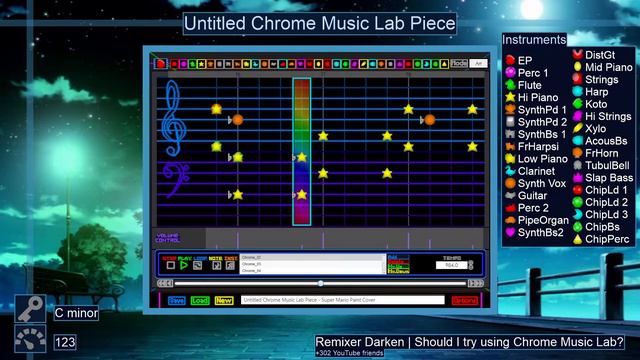640x360 pixels.
Task: Select the red EP instrument in the toolbar
Action: coord(174,64)
